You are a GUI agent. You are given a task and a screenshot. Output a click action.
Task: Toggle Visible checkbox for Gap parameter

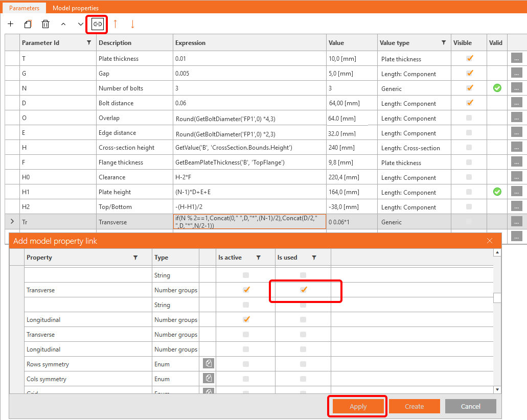coord(469,73)
